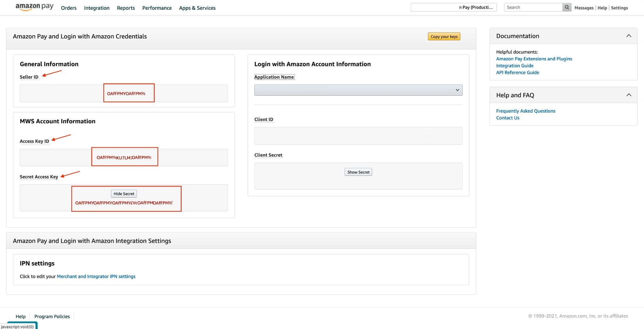
Task: Click the Program Policies footer link
Action: tap(52, 316)
